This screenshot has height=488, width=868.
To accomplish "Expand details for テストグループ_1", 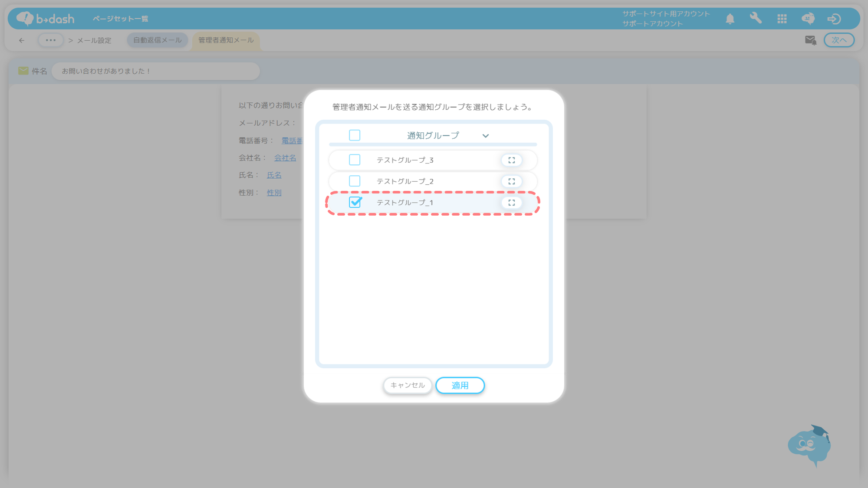I will tap(511, 203).
